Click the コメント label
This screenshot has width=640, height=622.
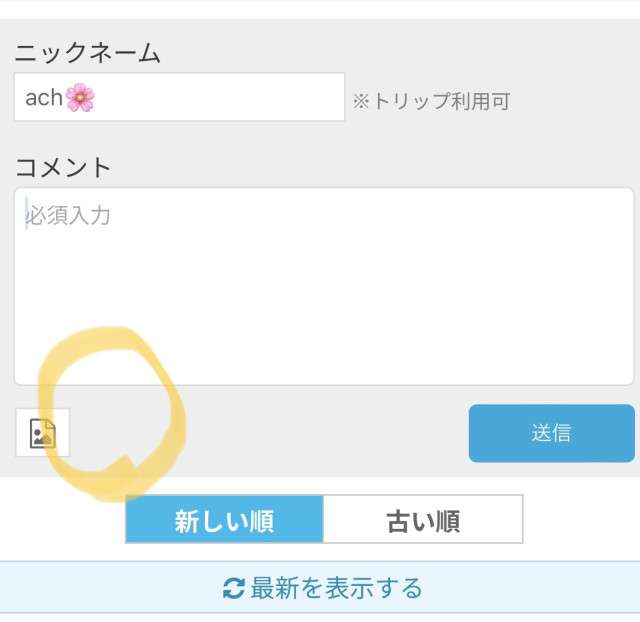coord(63,167)
